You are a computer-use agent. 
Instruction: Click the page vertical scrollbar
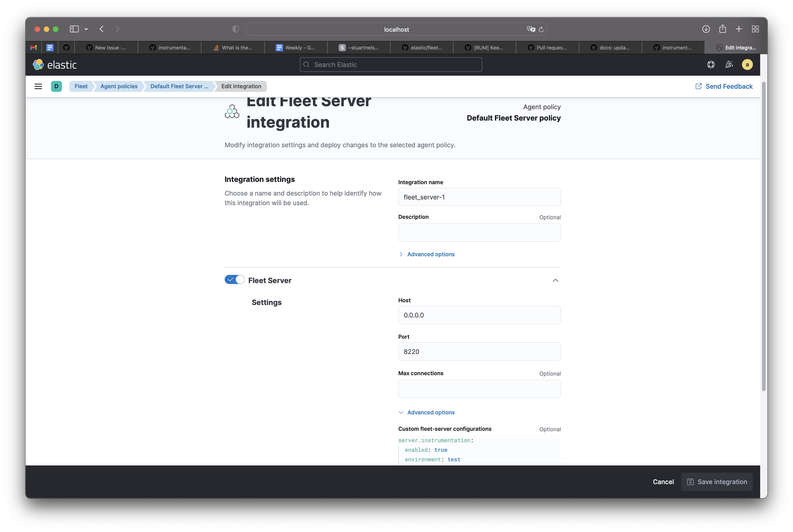coord(764,238)
